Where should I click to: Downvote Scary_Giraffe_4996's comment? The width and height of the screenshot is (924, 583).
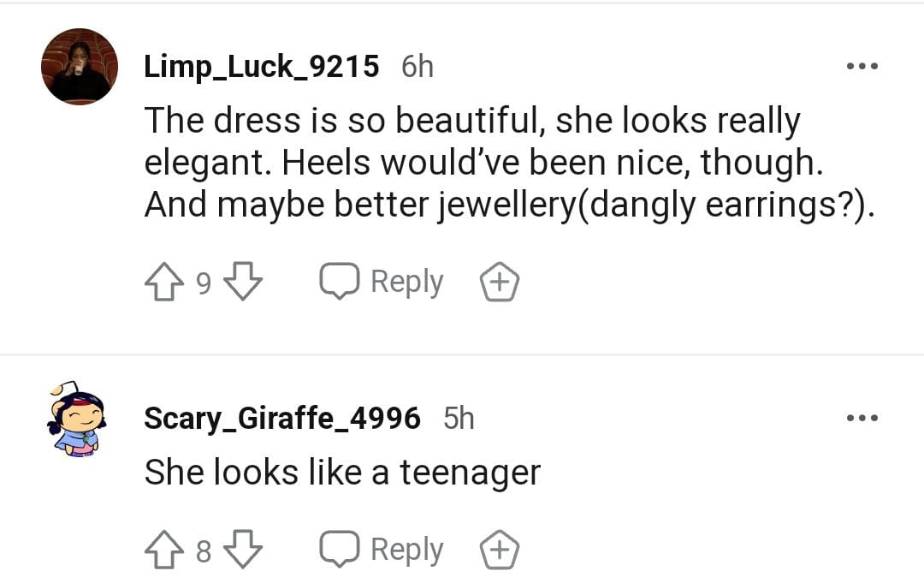(x=244, y=550)
